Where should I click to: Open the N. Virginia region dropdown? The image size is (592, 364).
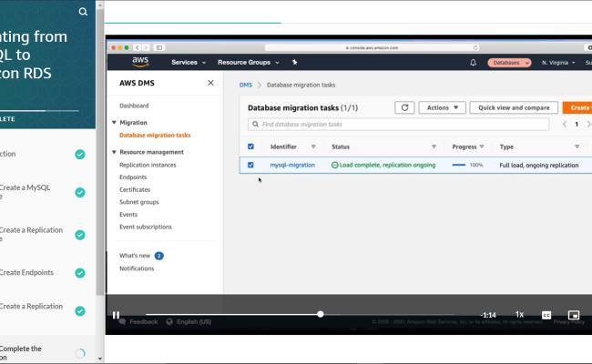[x=558, y=63]
